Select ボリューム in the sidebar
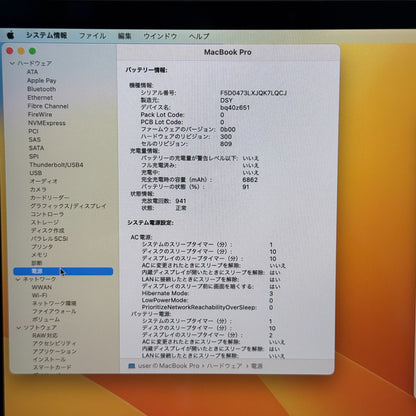This screenshot has width=416, height=416. click(x=46, y=319)
